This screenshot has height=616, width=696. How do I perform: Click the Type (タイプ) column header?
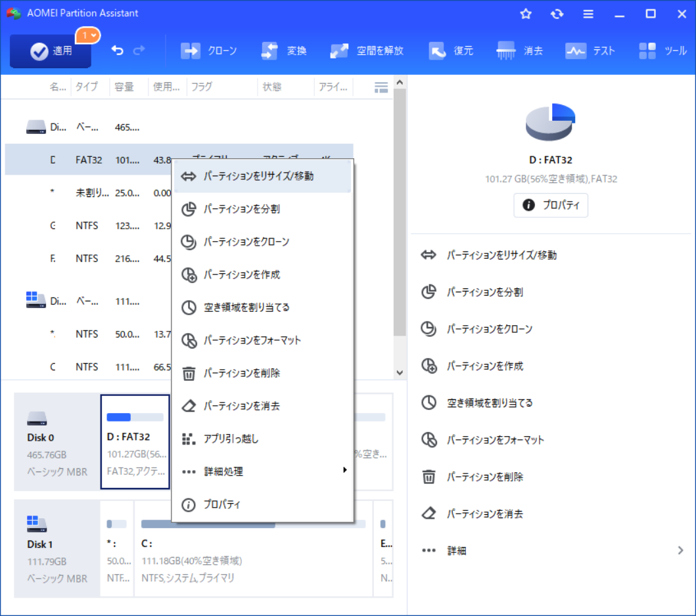tap(90, 87)
